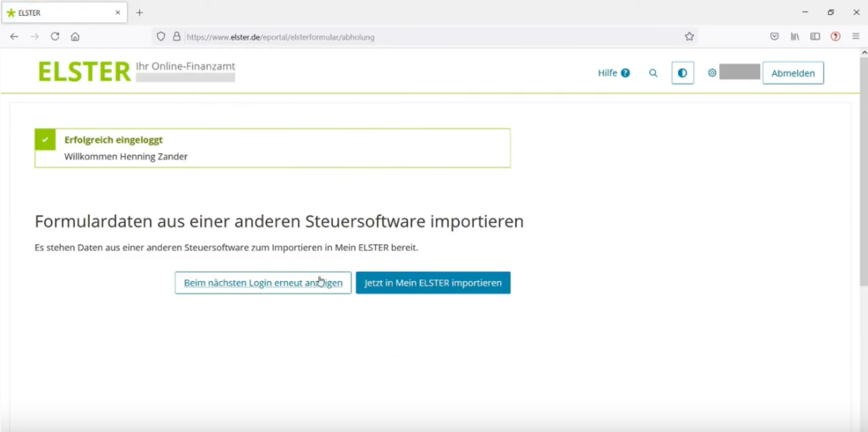Open the Pocket save icon
868x432 pixels.
click(775, 37)
